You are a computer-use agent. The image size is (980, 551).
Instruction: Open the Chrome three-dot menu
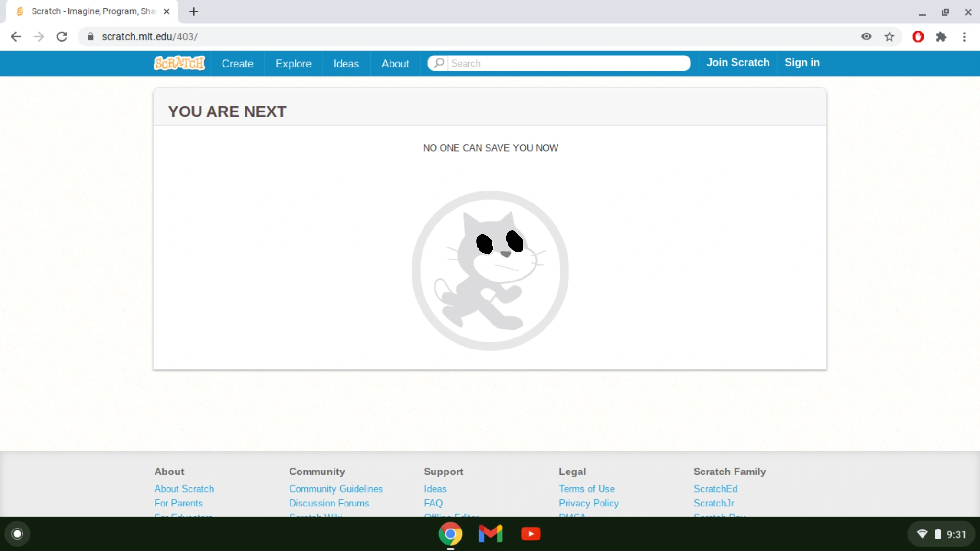[x=964, y=37]
